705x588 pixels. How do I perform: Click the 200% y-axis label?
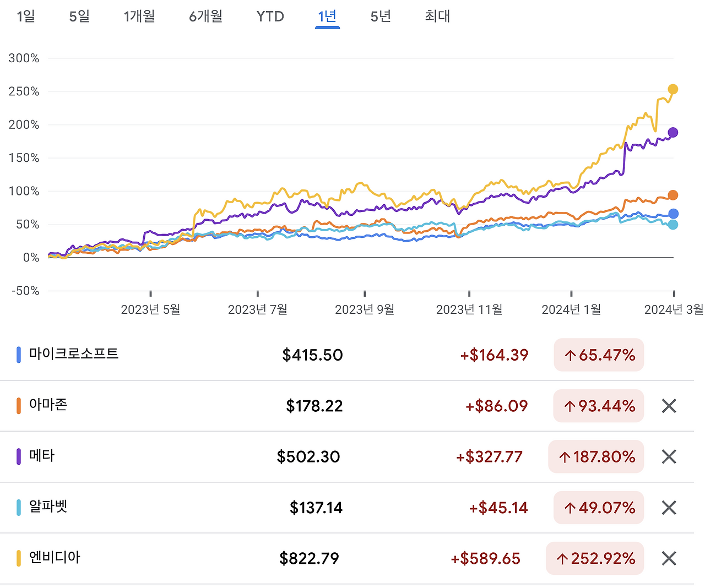24,125
